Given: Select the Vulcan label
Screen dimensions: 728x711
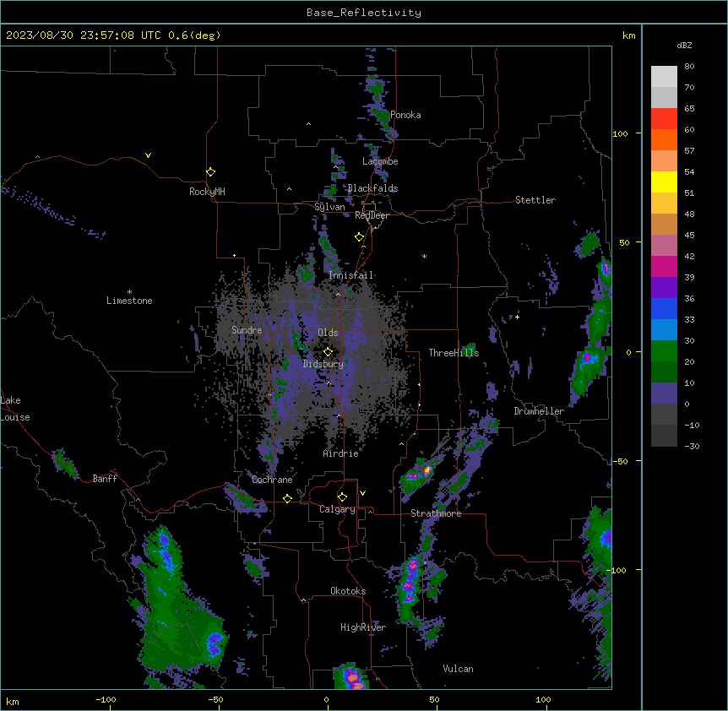Looking at the screenshot, I should [459, 669].
